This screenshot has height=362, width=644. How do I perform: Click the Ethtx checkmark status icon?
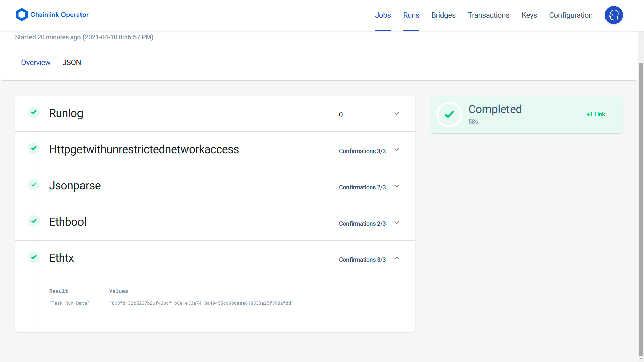click(x=34, y=257)
